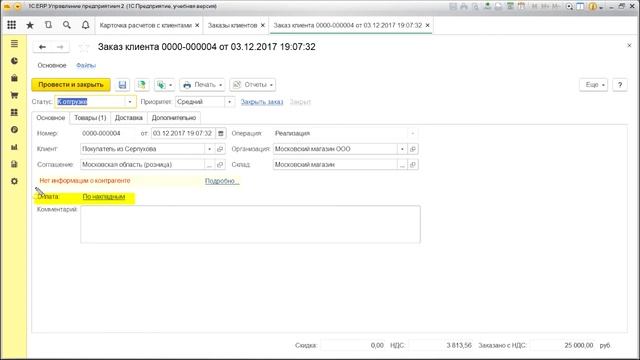Open Подробно link about contractor
This screenshot has width=640, height=360.
pos(222,181)
